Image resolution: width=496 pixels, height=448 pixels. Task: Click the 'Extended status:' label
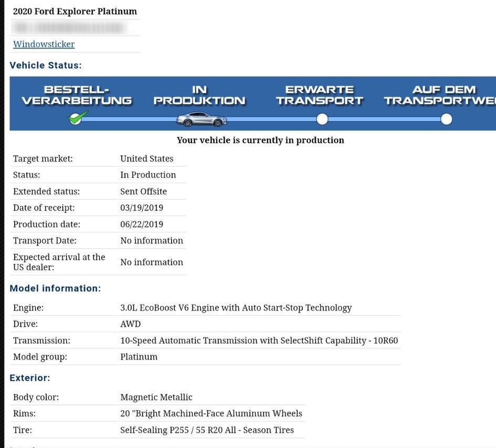coord(47,191)
